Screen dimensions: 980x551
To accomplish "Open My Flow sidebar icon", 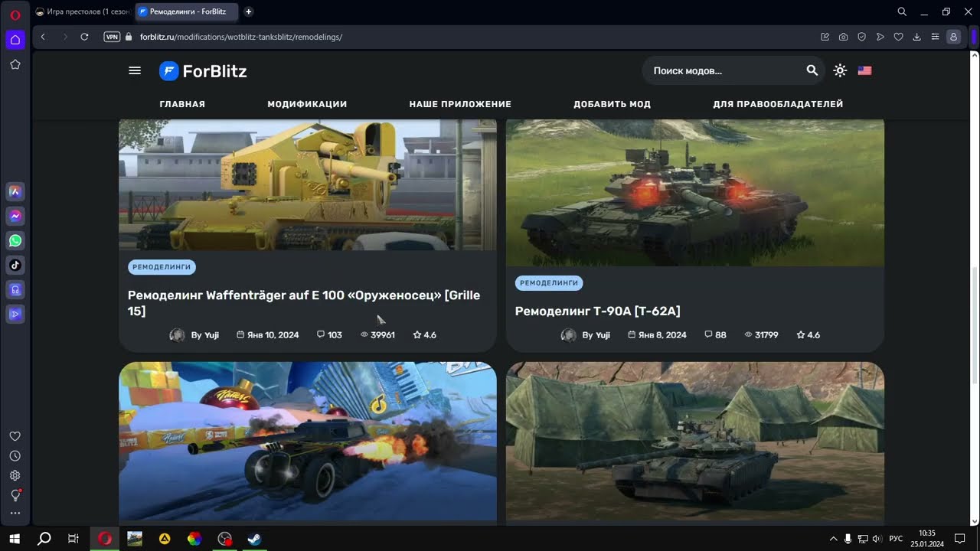I will [x=15, y=314].
